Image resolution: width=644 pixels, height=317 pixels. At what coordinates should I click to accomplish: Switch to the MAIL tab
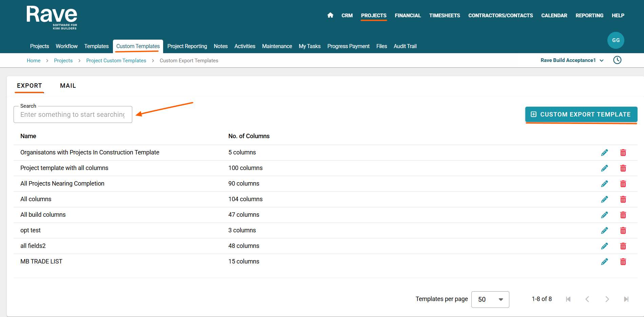tap(68, 86)
